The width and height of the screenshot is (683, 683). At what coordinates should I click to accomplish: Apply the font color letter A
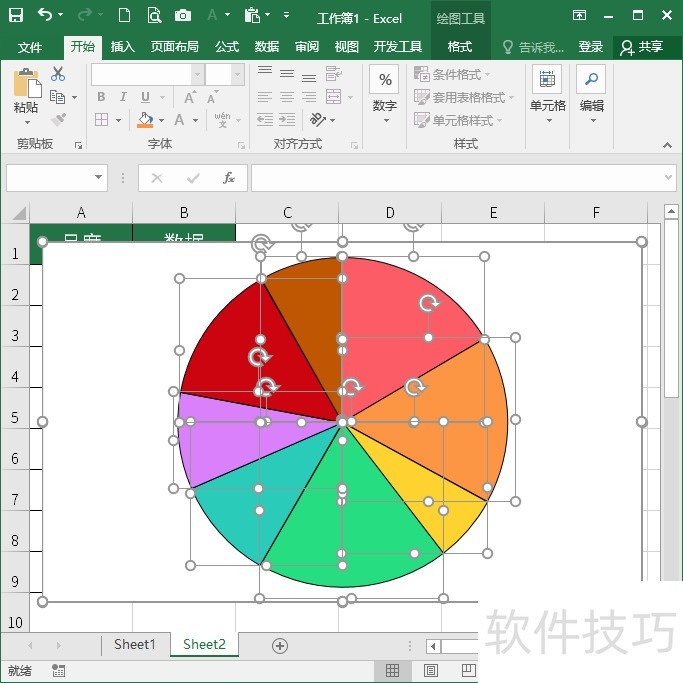click(179, 119)
